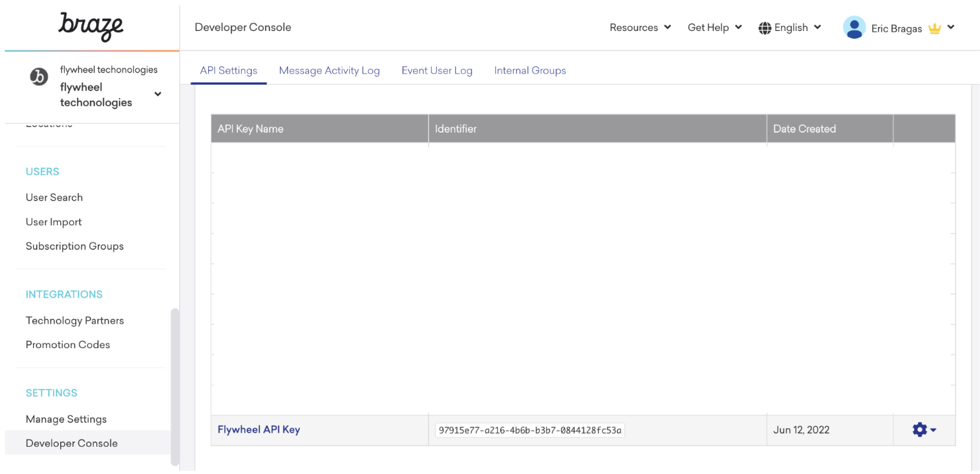Switch to the Internal Groups tab
The height and width of the screenshot is (474, 980).
(530, 70)
